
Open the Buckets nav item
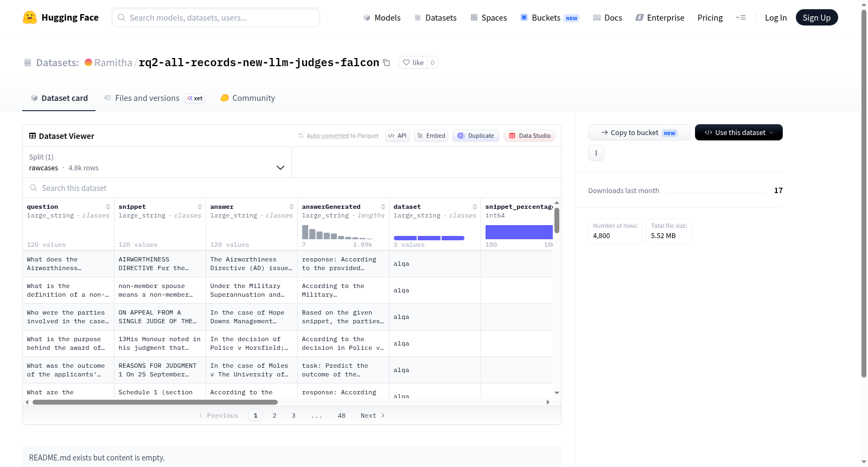pyautogui.click(x=550, y=17)
